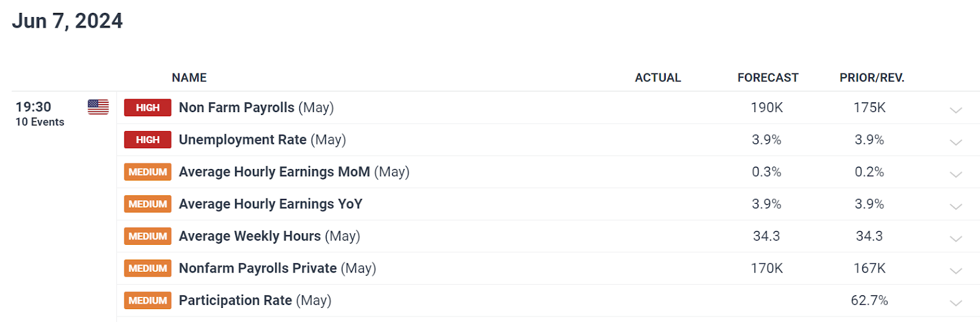Expand the Non Farm Payrolls row chevron
This screenshot has height=322, width=980.
956,110
